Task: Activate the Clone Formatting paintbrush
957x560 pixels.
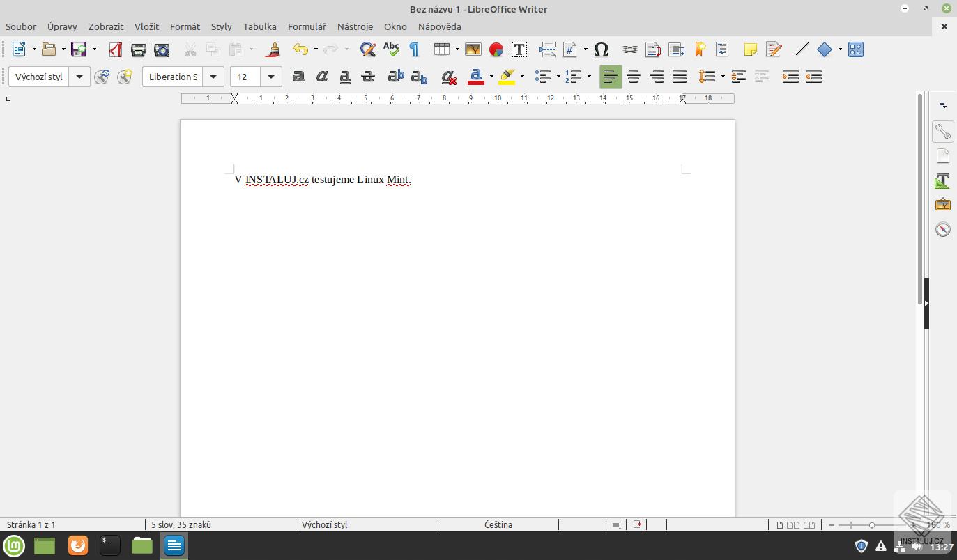Action: [x=273, y=49]
